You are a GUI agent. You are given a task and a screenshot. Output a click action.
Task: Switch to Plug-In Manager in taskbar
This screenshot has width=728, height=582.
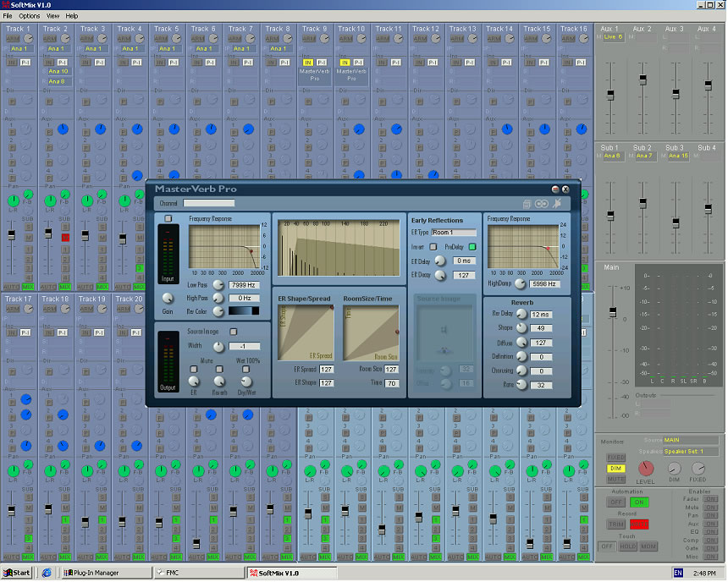(x=107, y=574)
